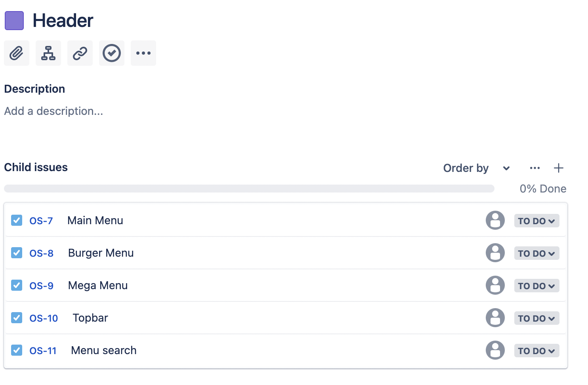Image resolution: width=588 pixels, height=385 pixels.
Task: Open TO DO status dropdown for Main Menu
Action: pyautogui.click(x=536, y=221)
